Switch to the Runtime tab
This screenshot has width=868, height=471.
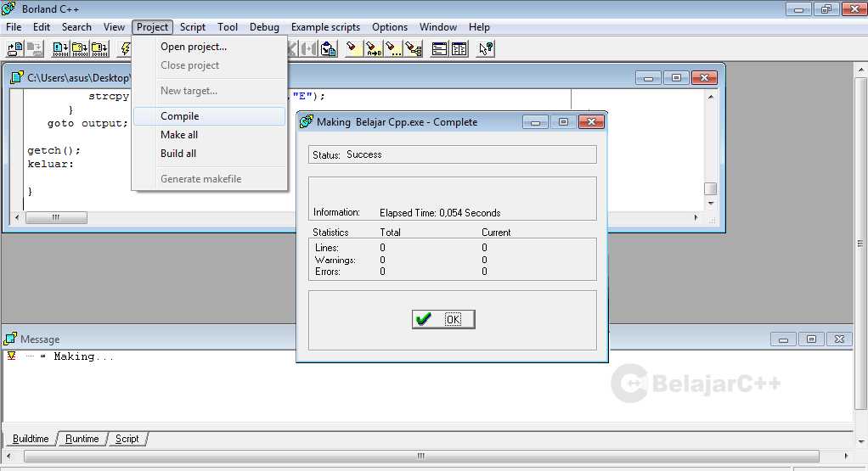coord(82,439)
